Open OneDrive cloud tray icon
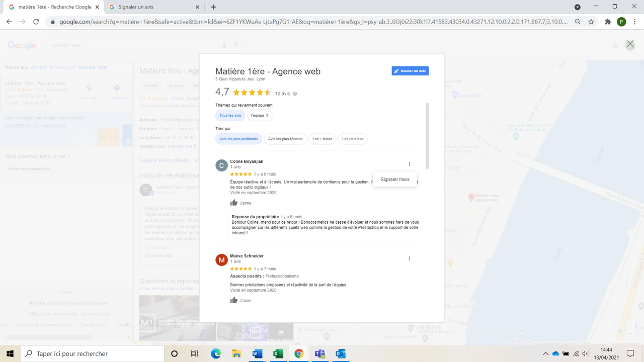Viewport: 644px width, 362px height. point(555,353)
